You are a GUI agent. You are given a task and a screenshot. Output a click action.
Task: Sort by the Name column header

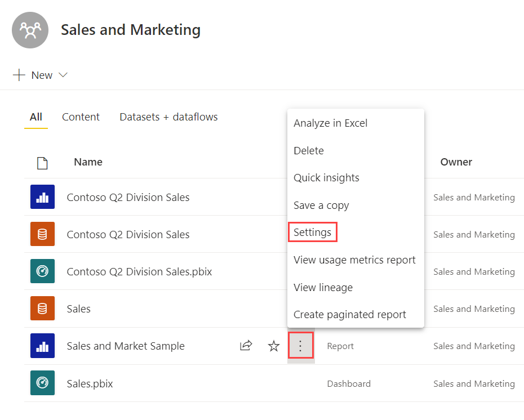click(88, 162)
